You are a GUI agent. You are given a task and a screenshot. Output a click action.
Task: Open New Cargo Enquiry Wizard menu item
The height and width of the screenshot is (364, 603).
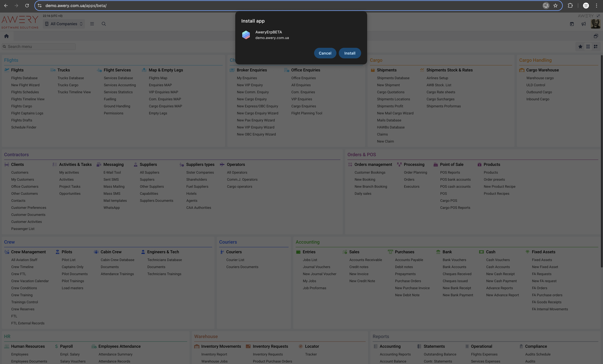coord(257,113)
